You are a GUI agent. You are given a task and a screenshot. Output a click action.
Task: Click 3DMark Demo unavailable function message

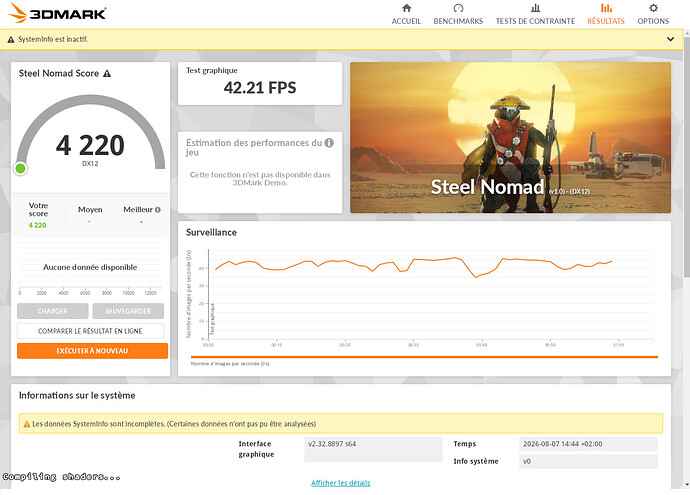click(260, 179)
